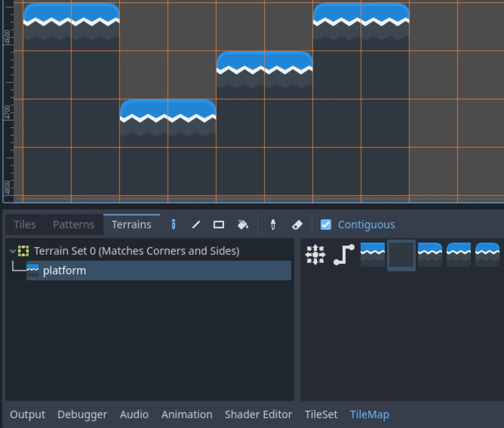Select the platform terrain item
The width and height of the screenshot is (504, 428).
click(159, 270)
